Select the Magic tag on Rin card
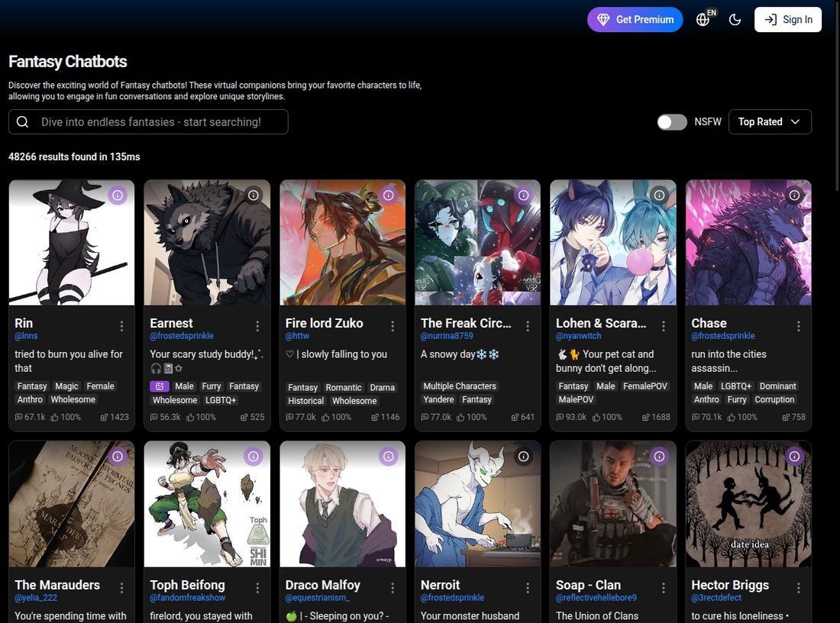840x623 pixels. [x=67, y=386]
